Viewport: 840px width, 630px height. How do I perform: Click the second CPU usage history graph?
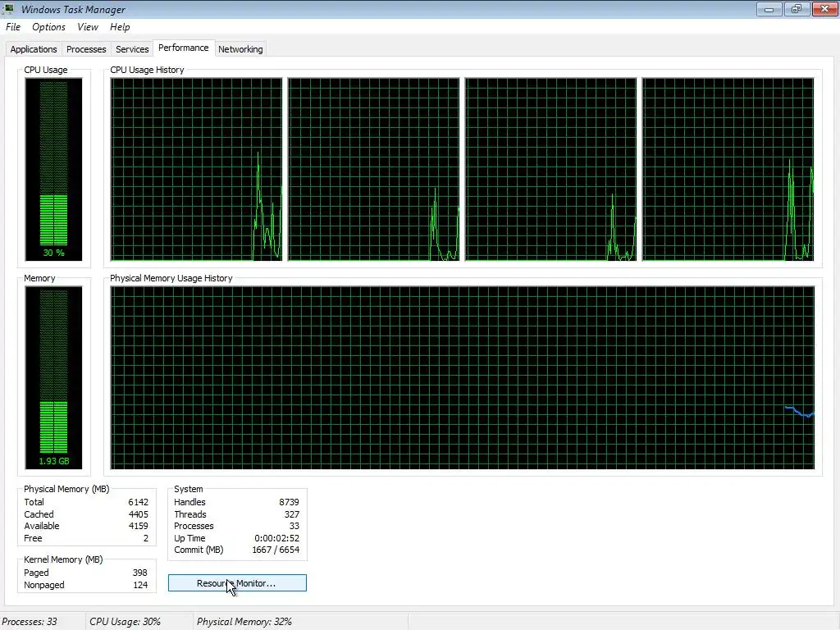point(373,169)
